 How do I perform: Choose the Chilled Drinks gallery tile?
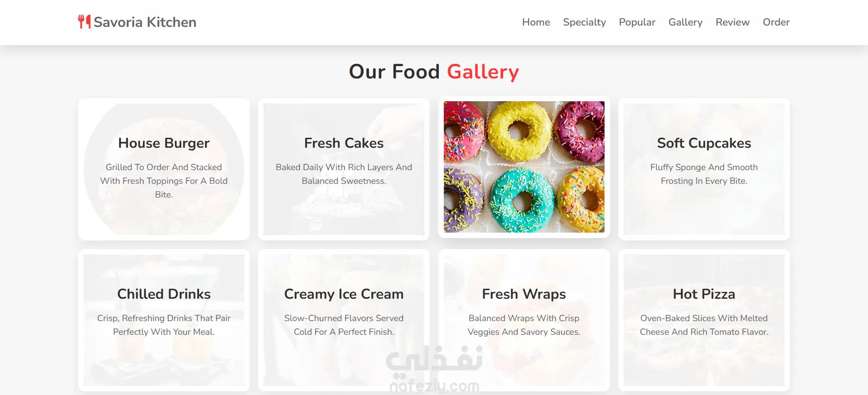[164, 320]
